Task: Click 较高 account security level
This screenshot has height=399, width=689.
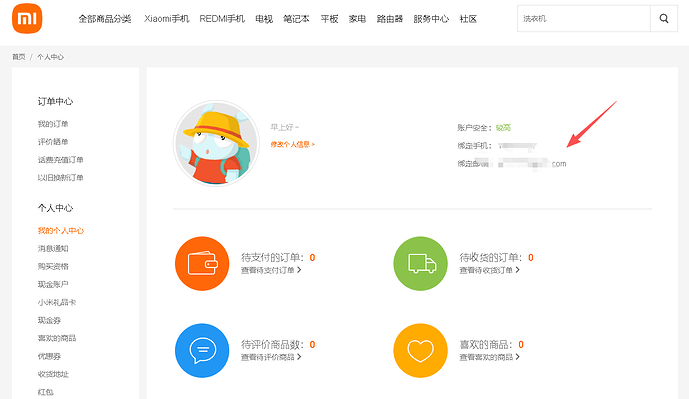Action: click(x=503, y=128)
